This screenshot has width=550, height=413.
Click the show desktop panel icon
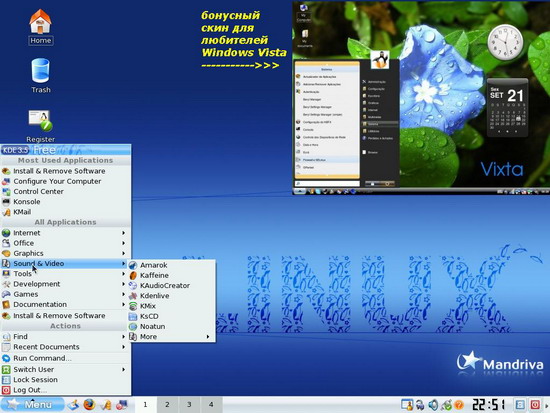pos(73,405)
